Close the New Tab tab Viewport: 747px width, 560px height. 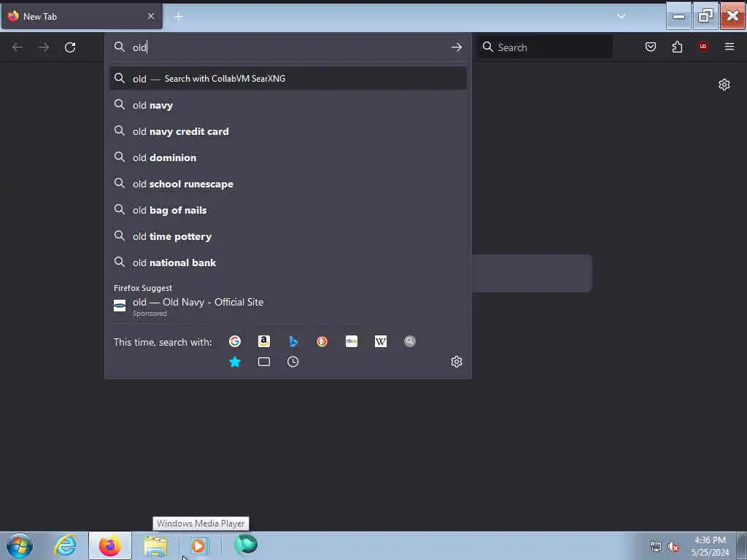tap(151, 16)
